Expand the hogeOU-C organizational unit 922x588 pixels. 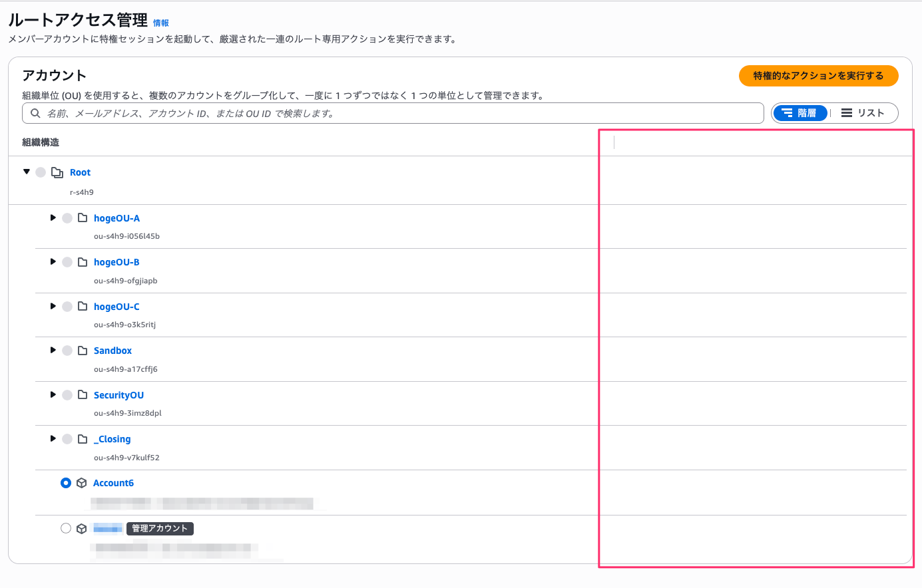[x=53, y=306]
